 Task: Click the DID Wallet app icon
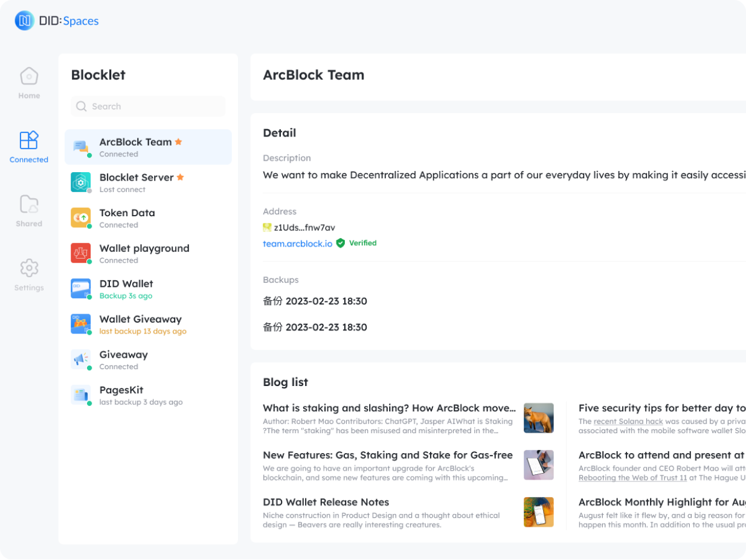[80, 289]
